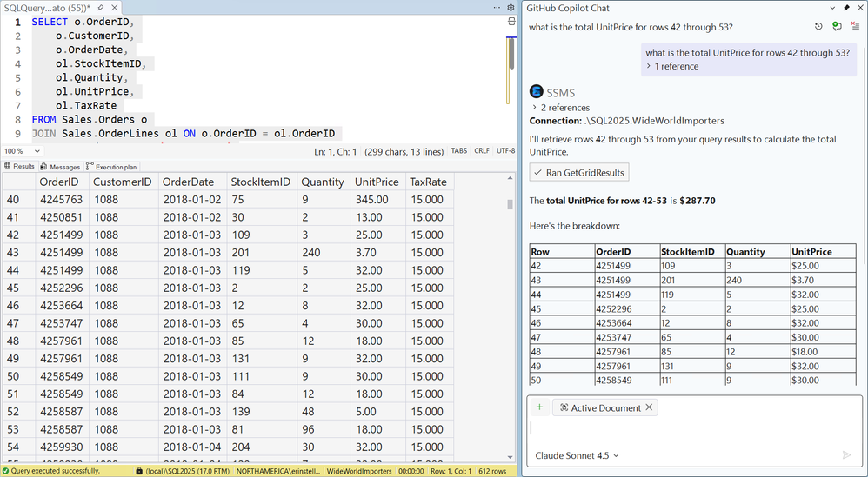Start a new Copilot chat thread
The image size is (868, 477).
[837, 27]
